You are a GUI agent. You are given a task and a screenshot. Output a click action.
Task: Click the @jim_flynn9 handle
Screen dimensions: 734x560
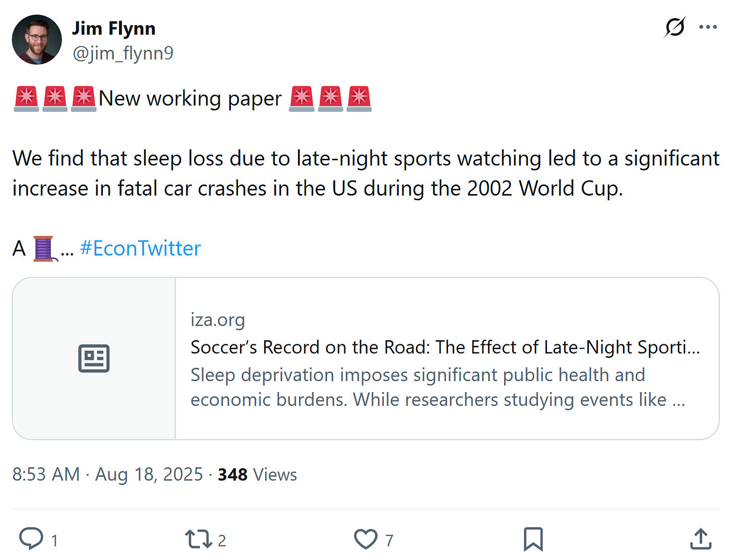click(x=123, y=53)
